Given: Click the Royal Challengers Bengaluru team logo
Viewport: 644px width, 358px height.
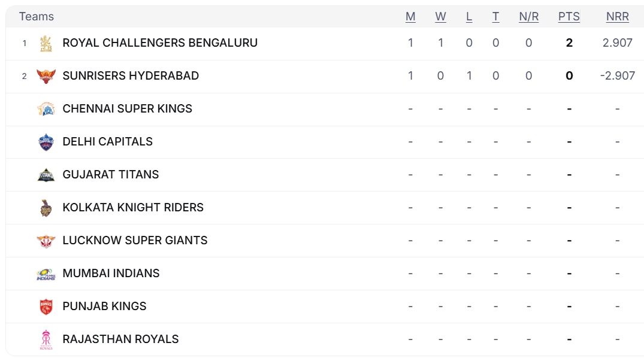Looking at the screenshot, I should [x=46, y=43].
